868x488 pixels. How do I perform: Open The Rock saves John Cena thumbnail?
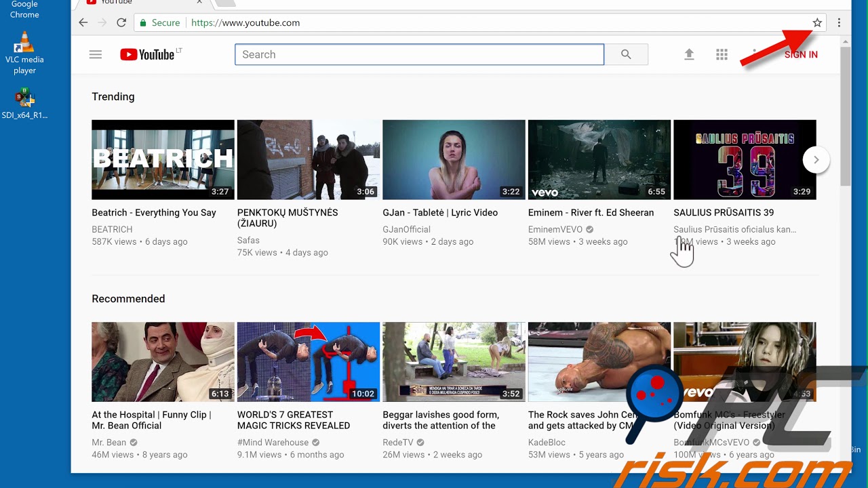click(599, 362)
